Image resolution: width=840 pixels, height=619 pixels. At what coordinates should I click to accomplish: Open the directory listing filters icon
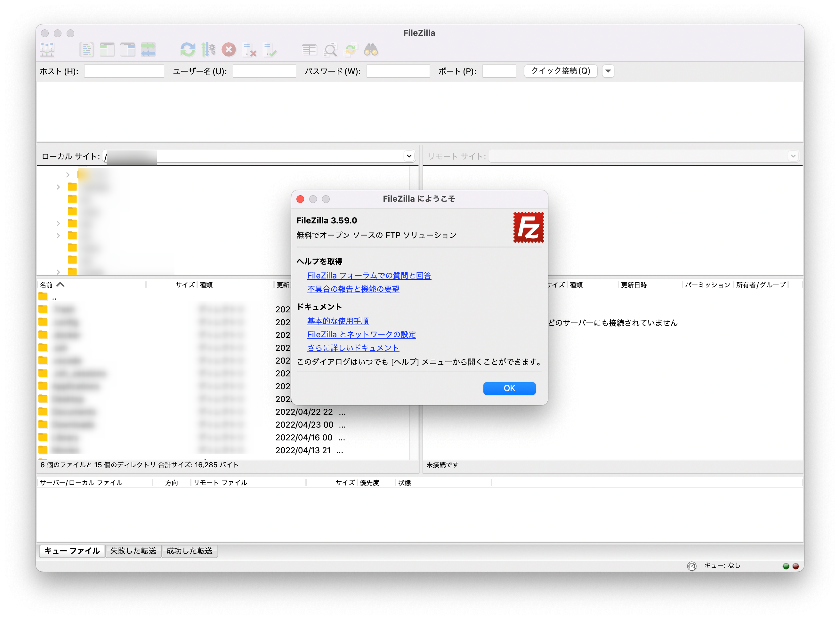[310, 50]
